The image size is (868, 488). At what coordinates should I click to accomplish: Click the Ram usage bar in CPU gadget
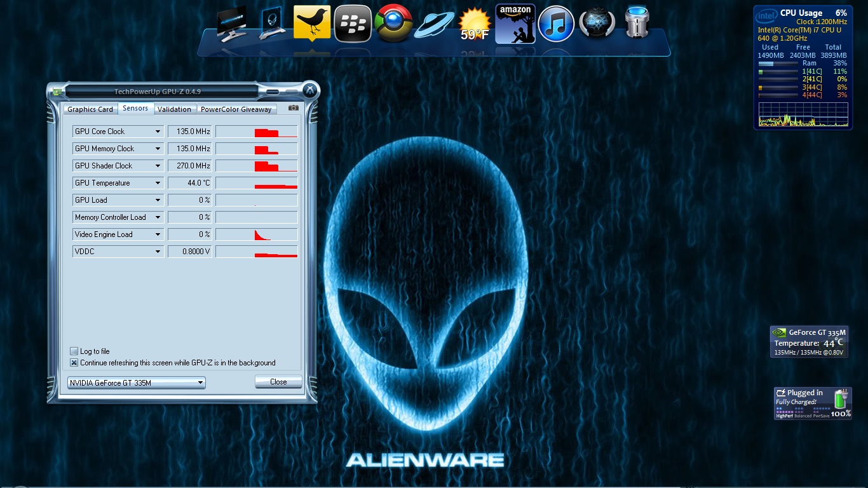click(x=778, y=64)
